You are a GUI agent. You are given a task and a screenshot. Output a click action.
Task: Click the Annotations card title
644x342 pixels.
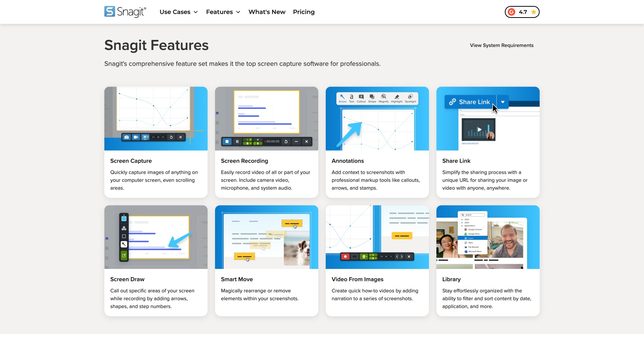[348, 161]
